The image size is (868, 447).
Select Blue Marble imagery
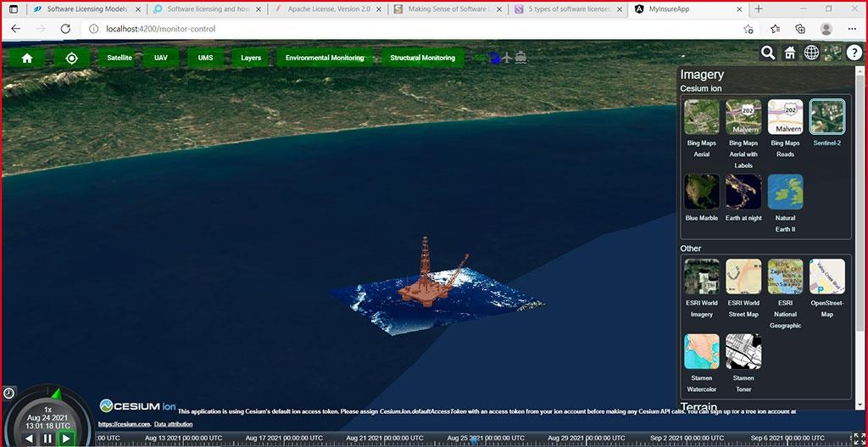(701, 192)
